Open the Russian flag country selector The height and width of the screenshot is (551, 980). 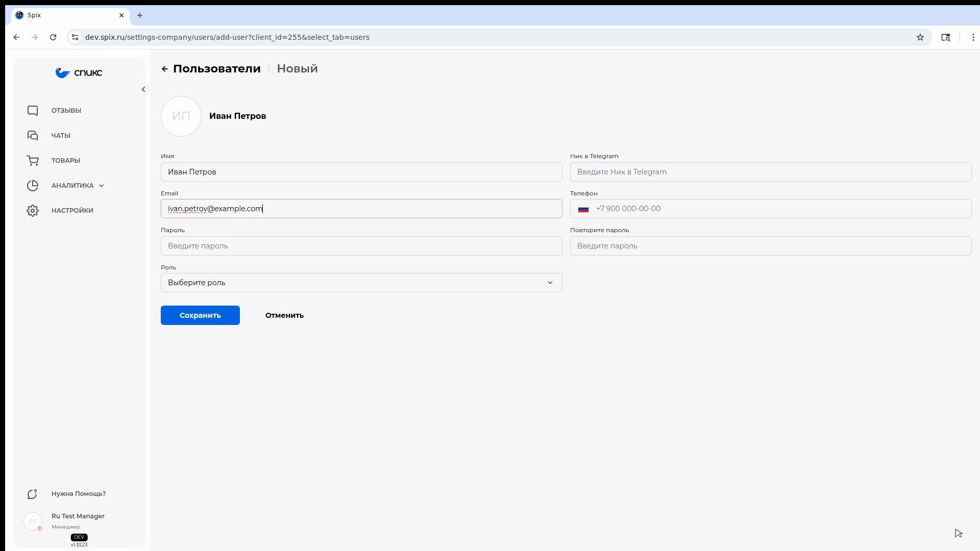tap(583, 209)
